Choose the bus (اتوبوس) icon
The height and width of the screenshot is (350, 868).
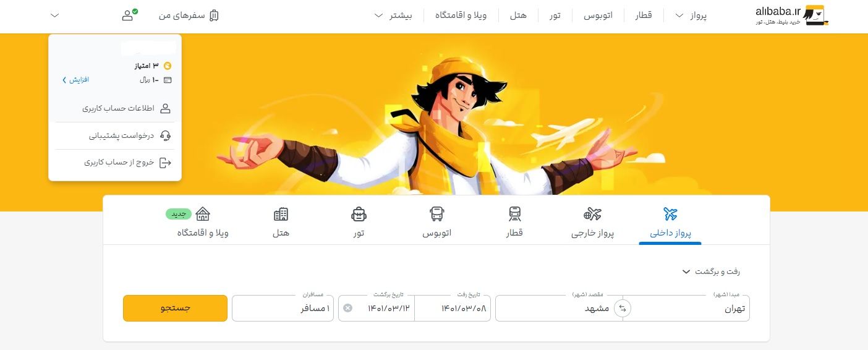click(437, 215)
